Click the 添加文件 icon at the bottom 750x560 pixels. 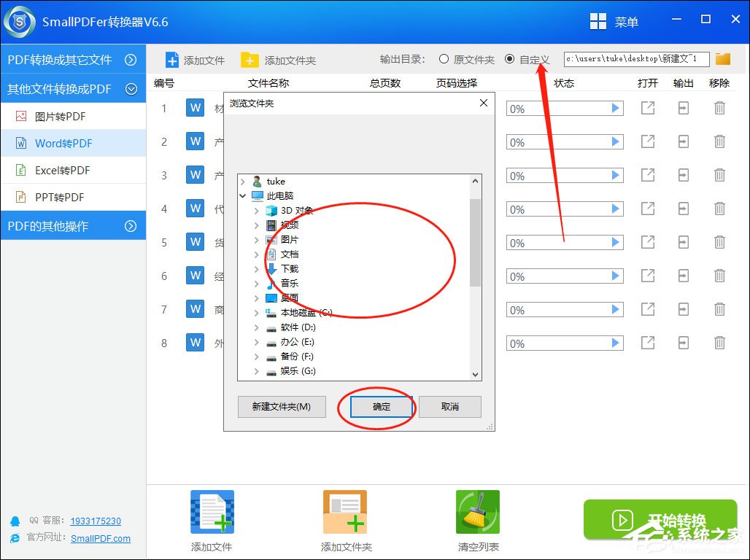tap(211, 511)
